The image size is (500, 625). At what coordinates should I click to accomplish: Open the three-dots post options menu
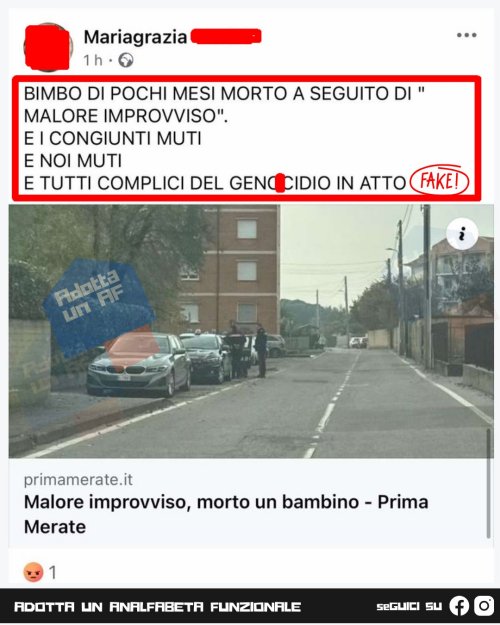tap(467, 35)
